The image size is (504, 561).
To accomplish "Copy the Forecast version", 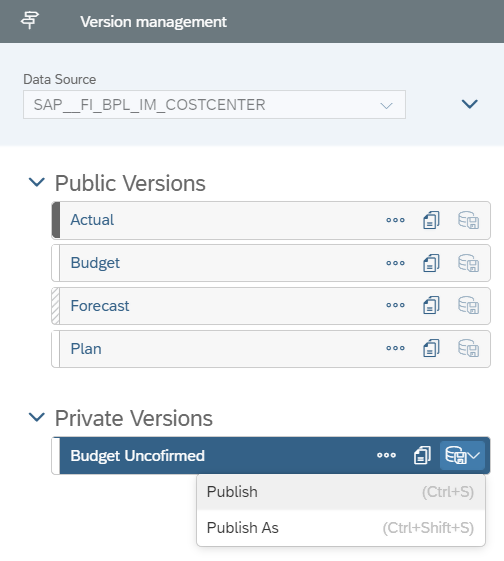I will [x=431, y=305].
